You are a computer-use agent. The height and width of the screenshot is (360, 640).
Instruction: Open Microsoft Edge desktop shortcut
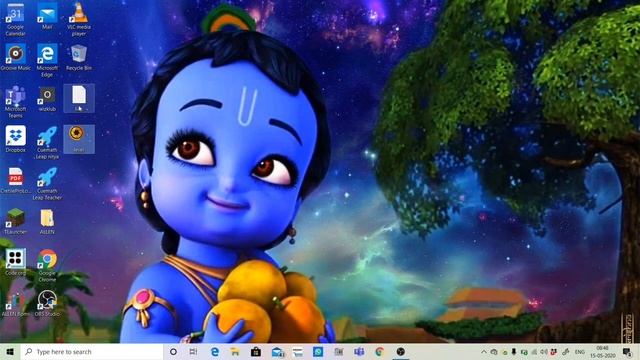47,60
